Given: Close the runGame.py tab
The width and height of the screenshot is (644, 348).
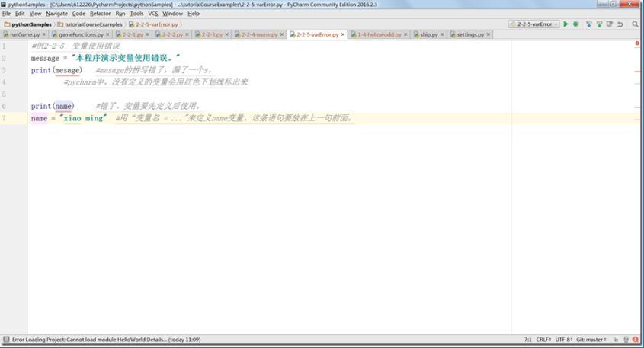Looking at the screenshot, I should (44, 34).
